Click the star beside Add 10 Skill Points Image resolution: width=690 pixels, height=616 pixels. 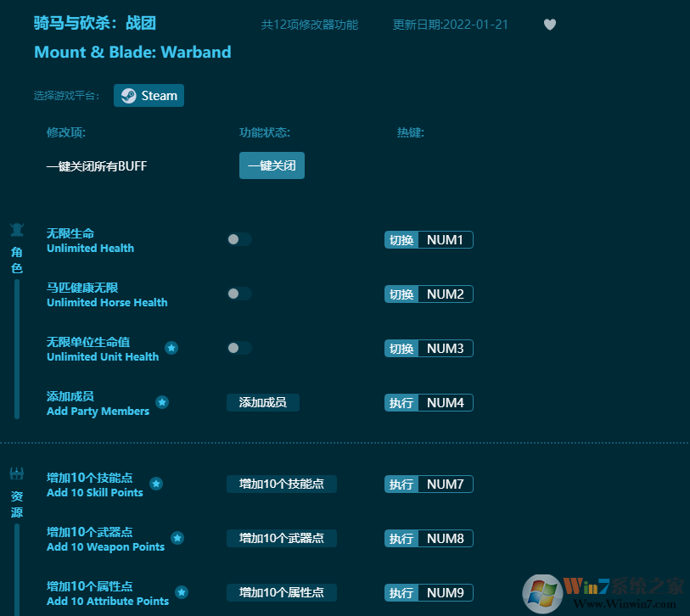coord(156,483)
